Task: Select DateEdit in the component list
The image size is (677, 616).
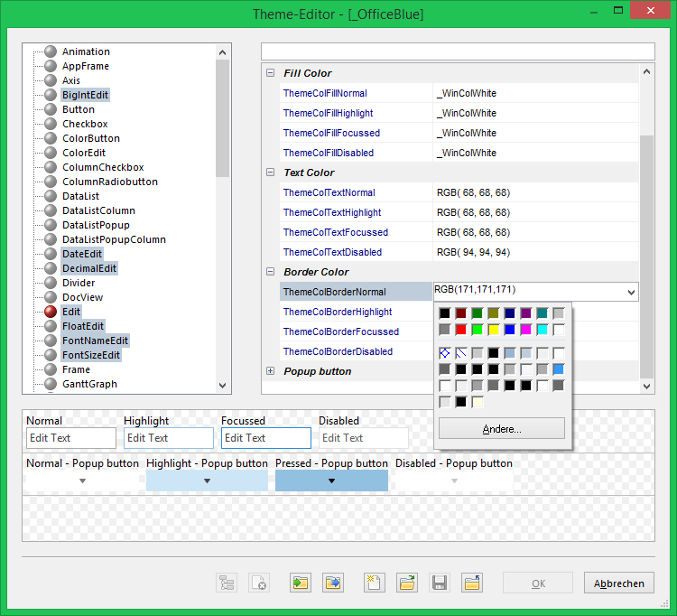Action: tap(82, 254)
